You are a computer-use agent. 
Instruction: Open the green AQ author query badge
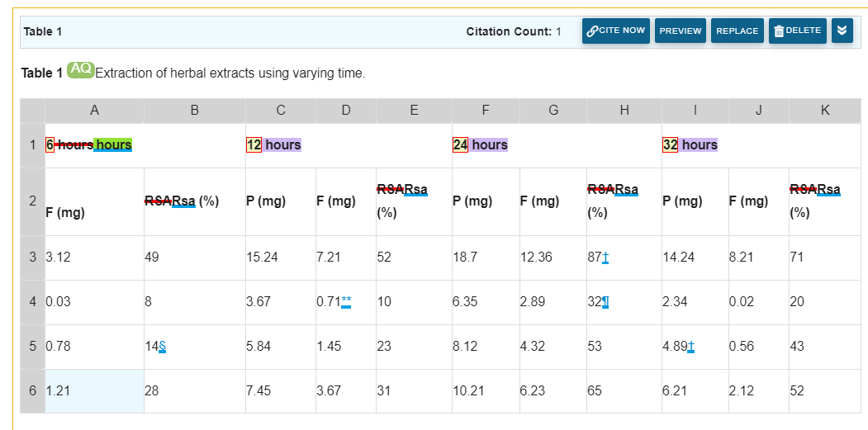(x=81, y=69)
